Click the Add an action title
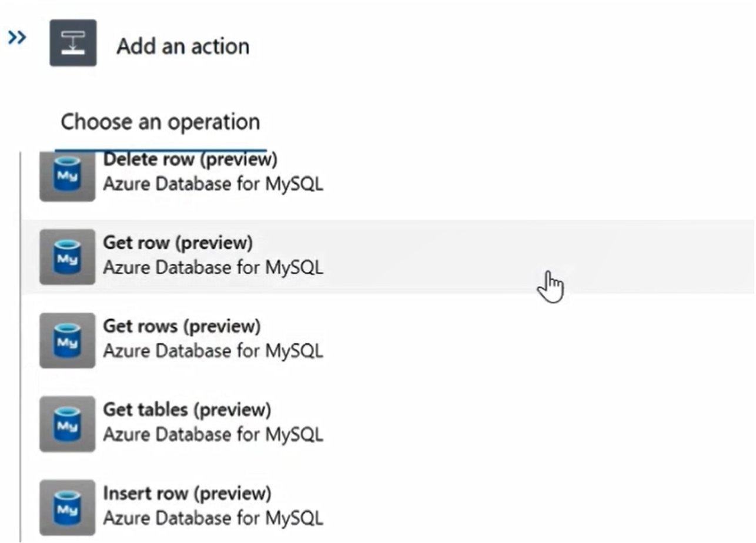 tap(183, 46)
